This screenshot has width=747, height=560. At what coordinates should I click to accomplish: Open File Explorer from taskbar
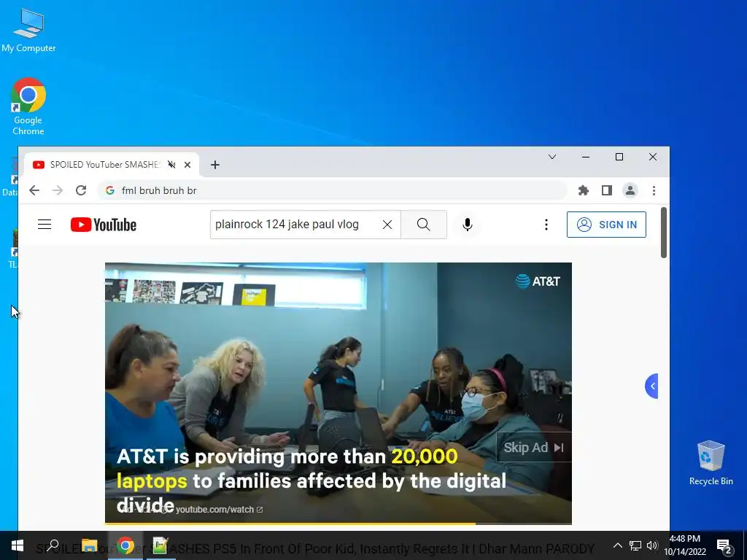[89, 545]
